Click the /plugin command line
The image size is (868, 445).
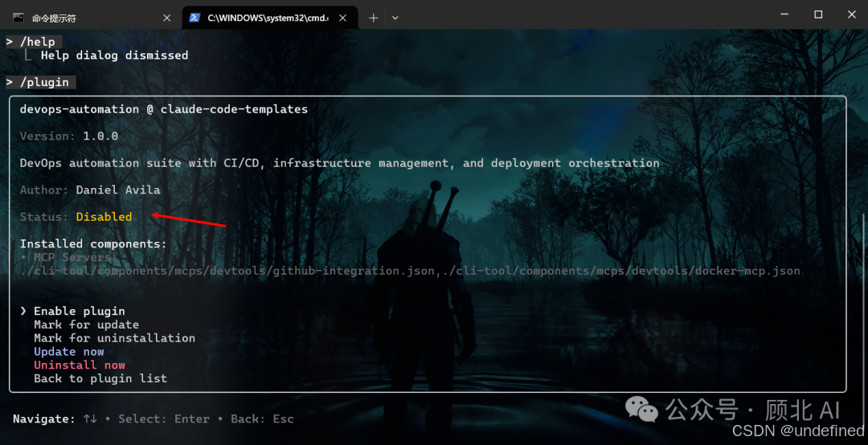click(40, 82)
